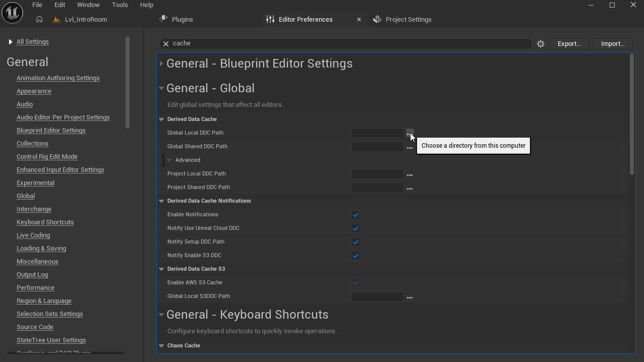The width and height of the screenshot is (644, 362).
Task: Click the home icon in tab bar
Action: (x=39, y=19)
